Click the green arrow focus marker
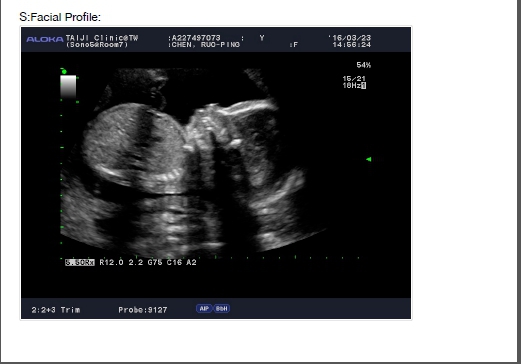 pos(369,159)
